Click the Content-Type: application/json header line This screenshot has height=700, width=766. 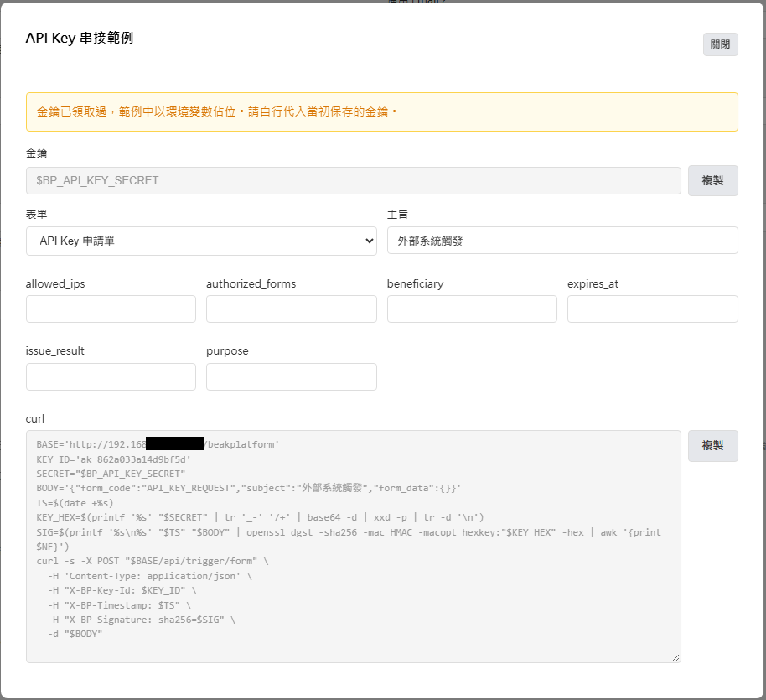tap(150, 576)
